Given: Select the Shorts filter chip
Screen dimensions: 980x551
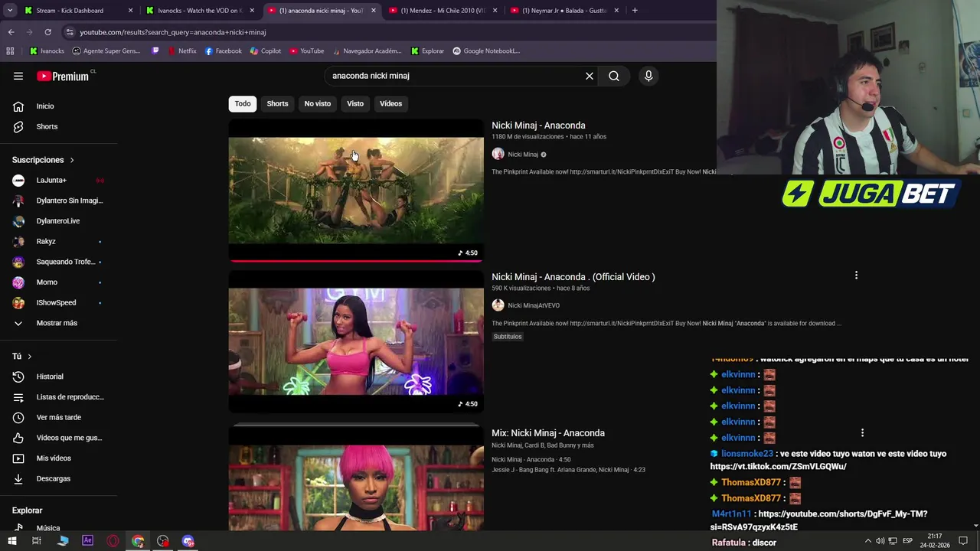Looking at the screenshot, I should point(277,103).
